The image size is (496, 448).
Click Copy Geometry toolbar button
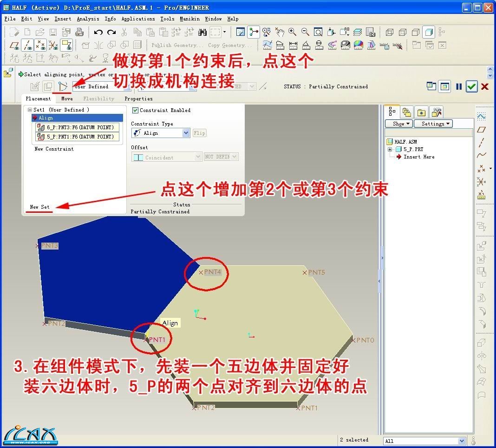pyautogui.click(x=229, y=45)
